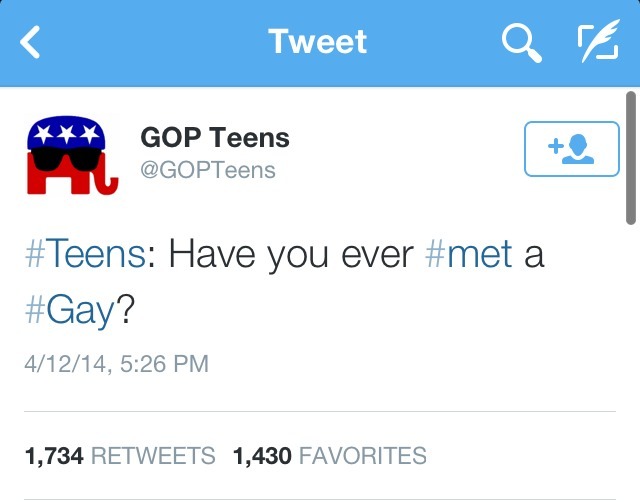View the 1,430 favorites count
This screenshot has height=503, width=640.
pos(262,456)
